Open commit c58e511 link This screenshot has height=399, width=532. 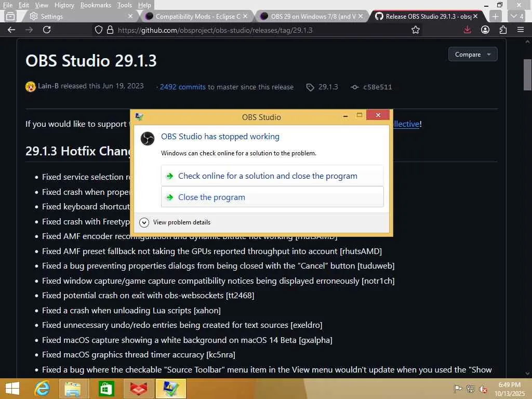point(377,87)
